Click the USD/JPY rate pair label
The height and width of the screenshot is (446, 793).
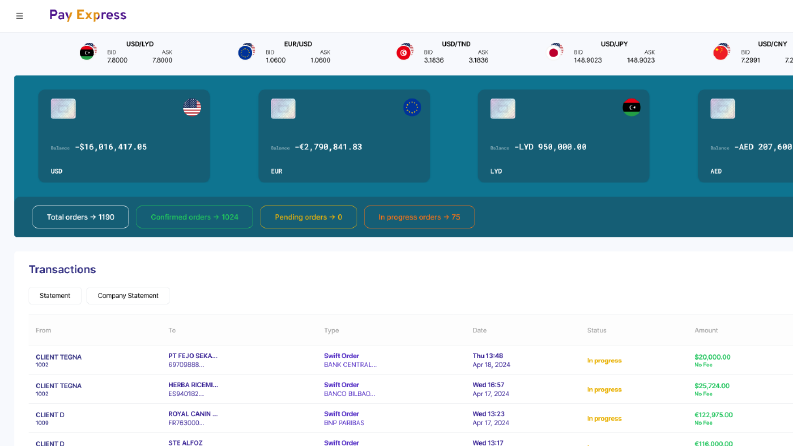click(614, 44)
